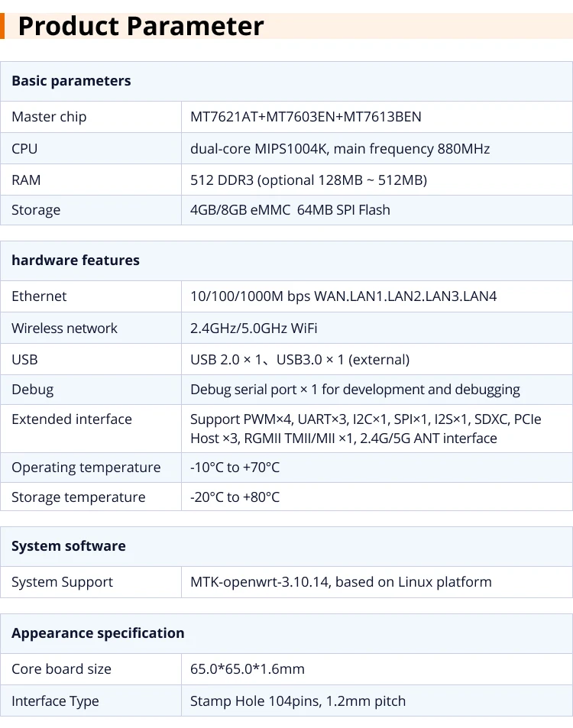Click the Storage temperature row label
The height and width of the screenshot is (728, 573).
point(79,497)
